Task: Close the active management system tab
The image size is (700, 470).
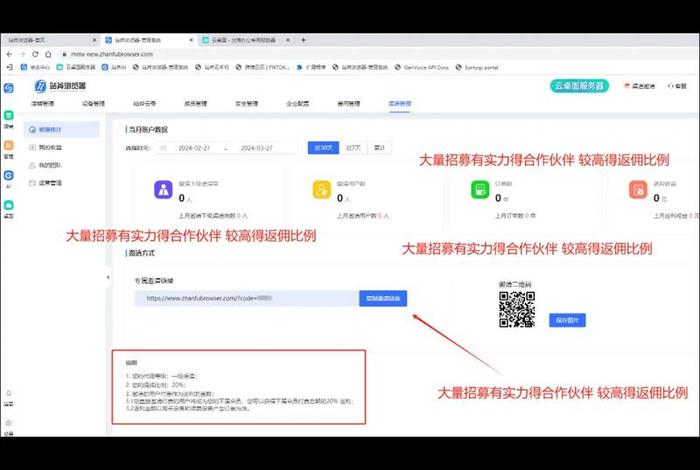Action: [191, 40]
